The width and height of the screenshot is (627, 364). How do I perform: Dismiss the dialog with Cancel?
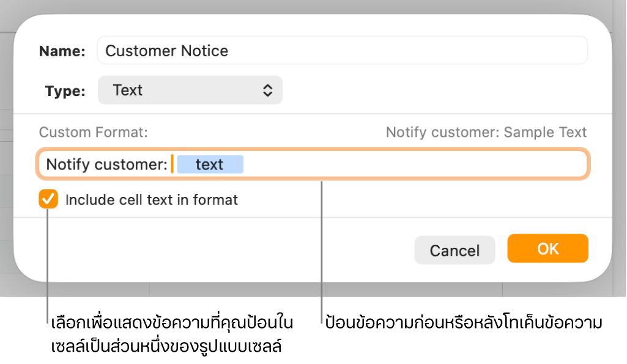click(454, 250)
